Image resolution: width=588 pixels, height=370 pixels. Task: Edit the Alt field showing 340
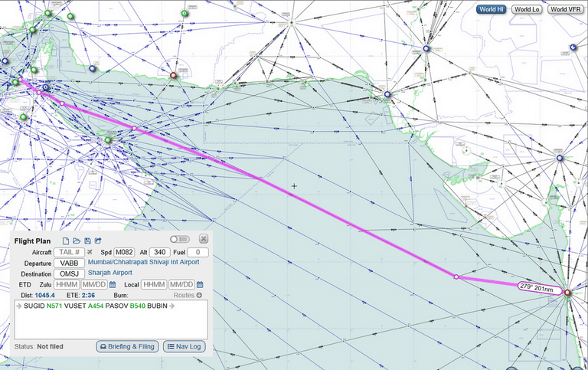160,252
